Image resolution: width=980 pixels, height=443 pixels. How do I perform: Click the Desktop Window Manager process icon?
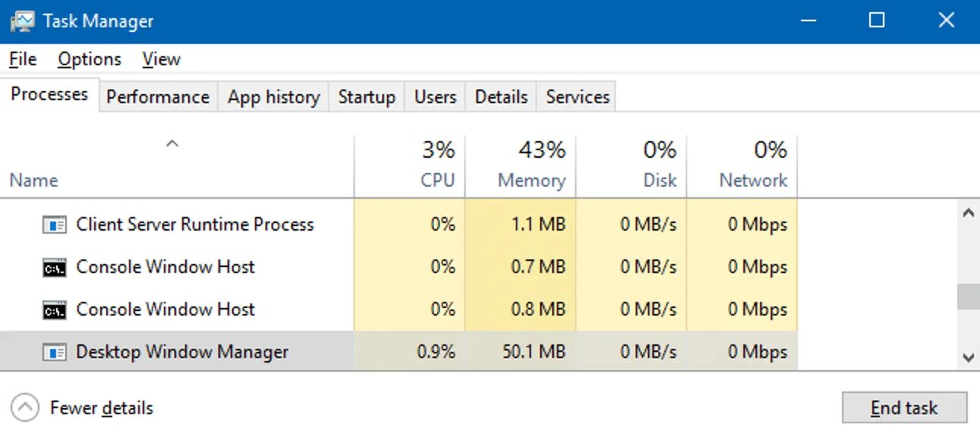[x=55, y=352]
